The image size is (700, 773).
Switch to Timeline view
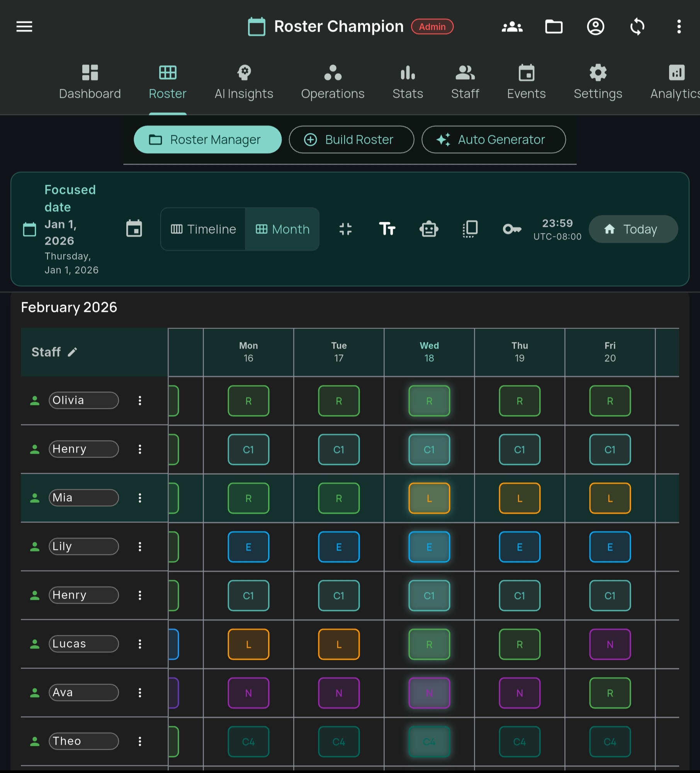(203, 229)
